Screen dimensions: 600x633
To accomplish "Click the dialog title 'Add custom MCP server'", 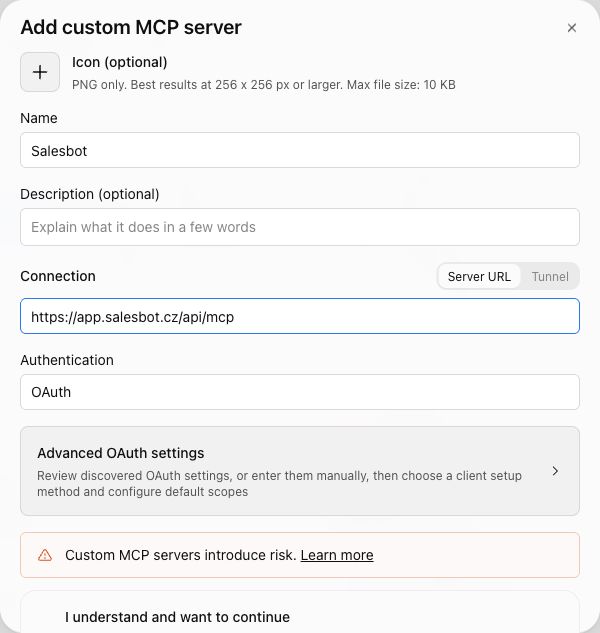I will 131,27.
